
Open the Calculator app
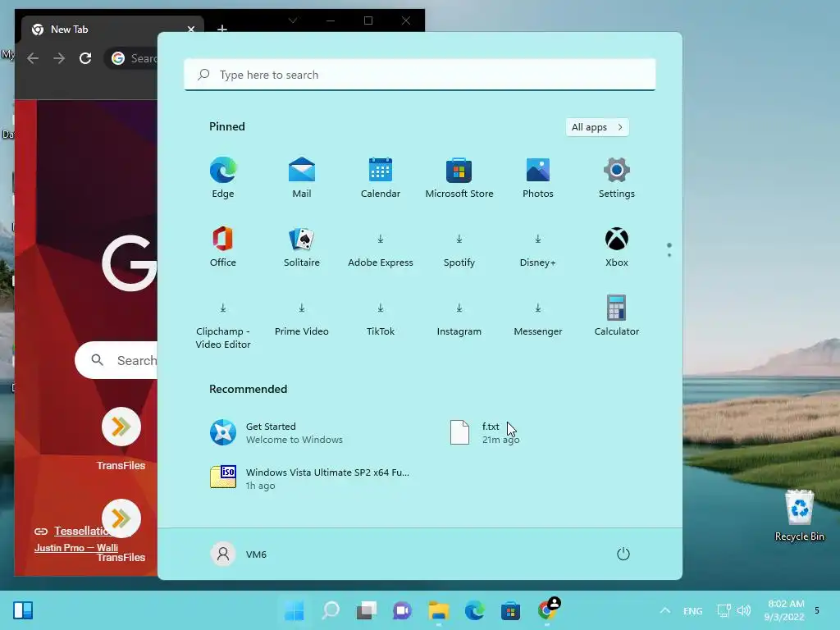coord(617,316)
